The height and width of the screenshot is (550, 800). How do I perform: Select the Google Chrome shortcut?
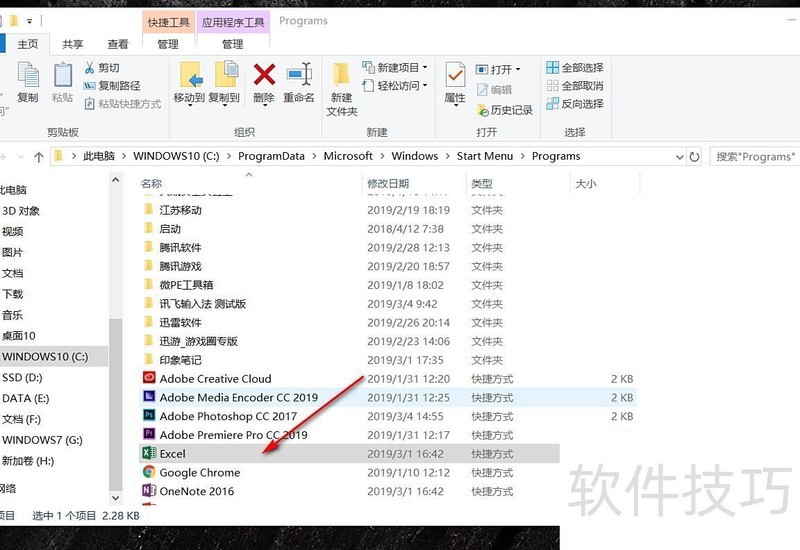click(x=199, y=473)
